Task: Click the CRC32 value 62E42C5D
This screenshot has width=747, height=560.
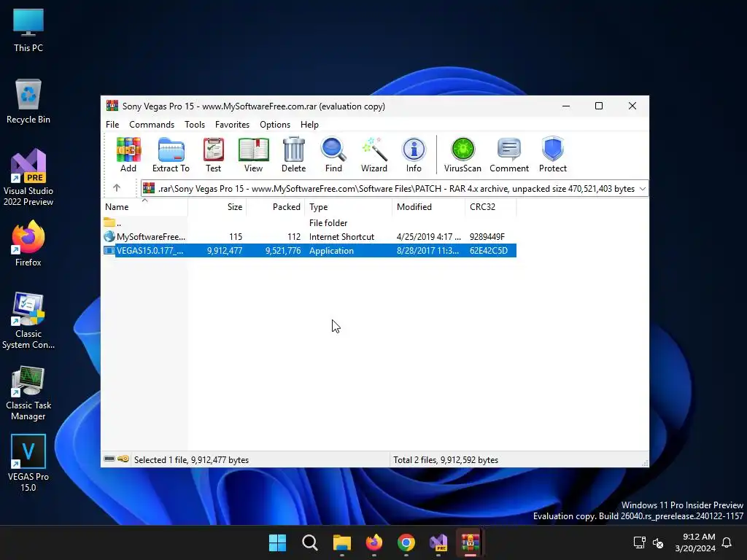Action: 489,251
